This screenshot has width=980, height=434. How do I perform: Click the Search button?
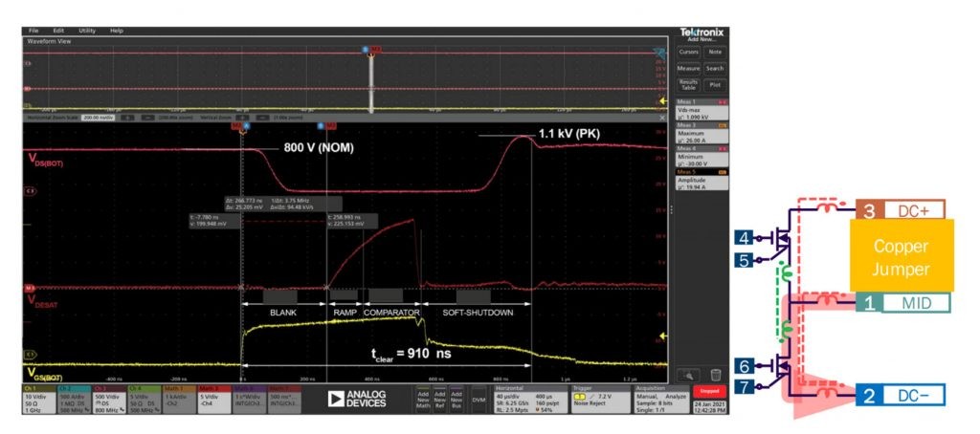715,68
